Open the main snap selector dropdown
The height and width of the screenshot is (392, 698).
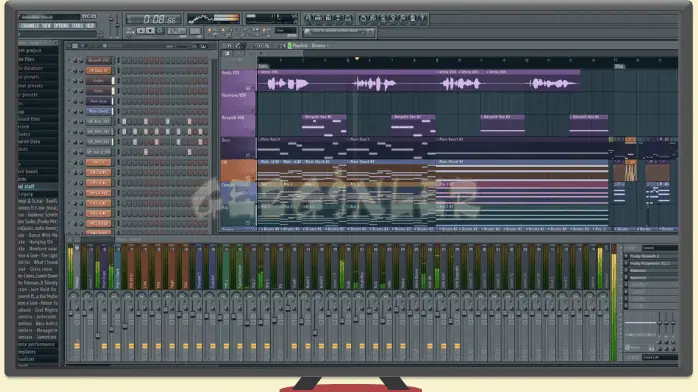tap(286, 30)
